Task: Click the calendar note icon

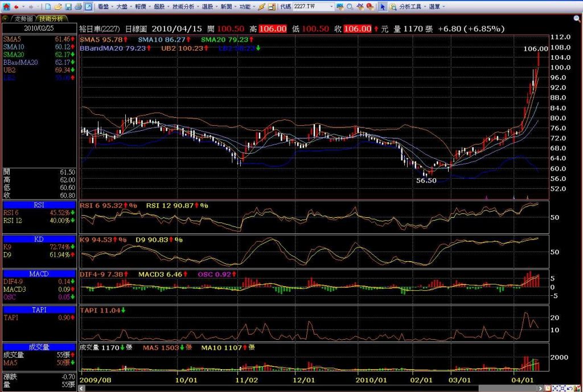Action: pos(272,7)
